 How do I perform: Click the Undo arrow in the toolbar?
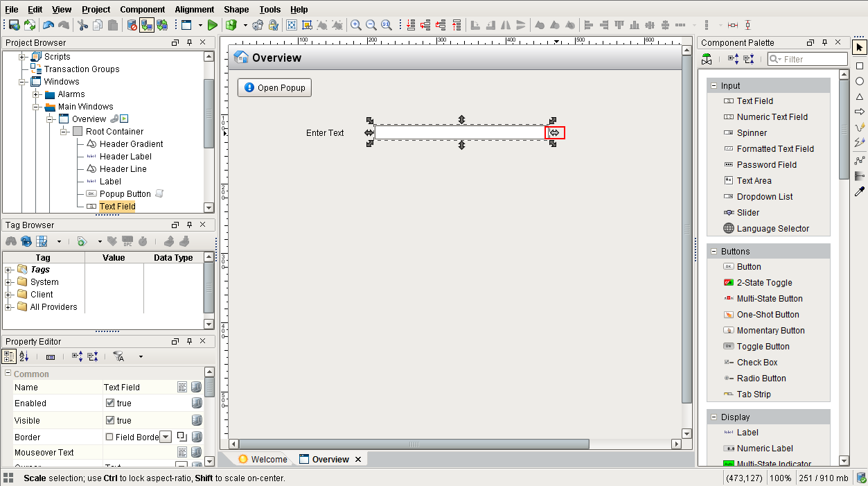[47, 24]
